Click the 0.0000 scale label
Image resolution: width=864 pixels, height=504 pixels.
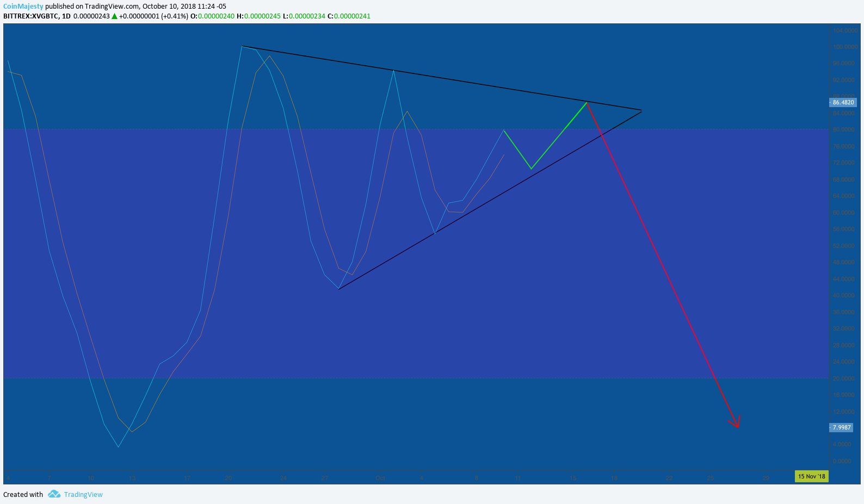tap(842, 461)
